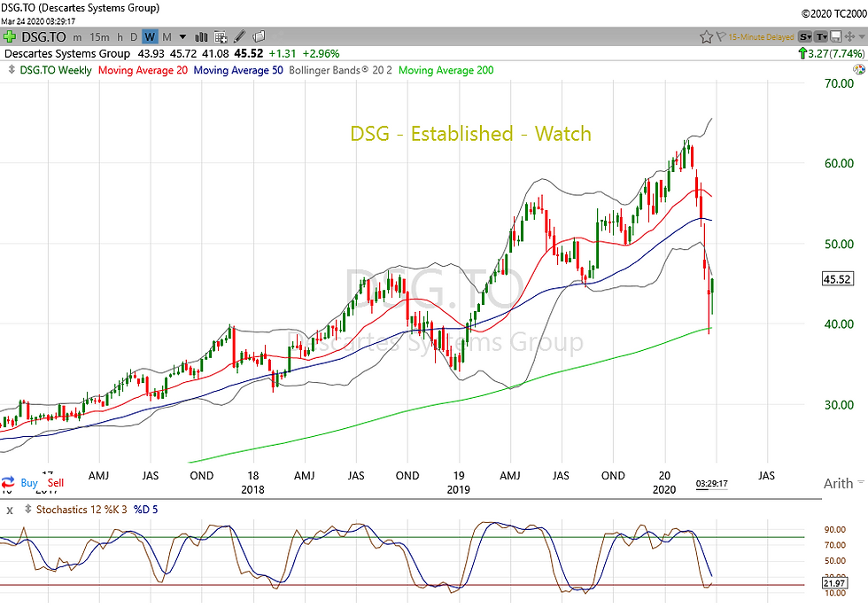
Task: Click the 45.52 current price label
Action: [x=837, y=279]
